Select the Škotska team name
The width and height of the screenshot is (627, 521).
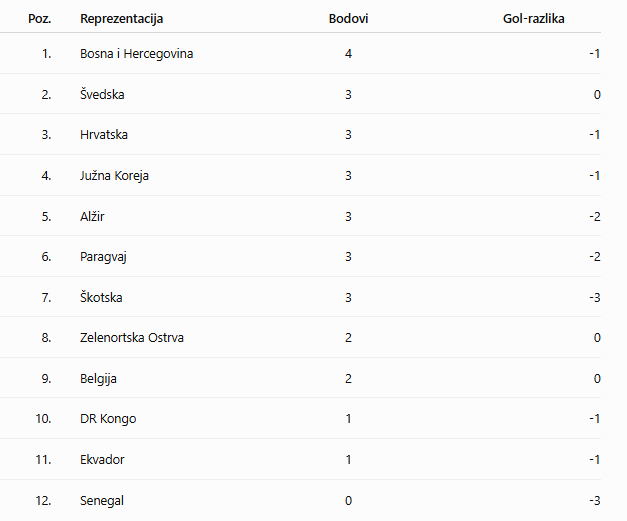click(101, 297)
